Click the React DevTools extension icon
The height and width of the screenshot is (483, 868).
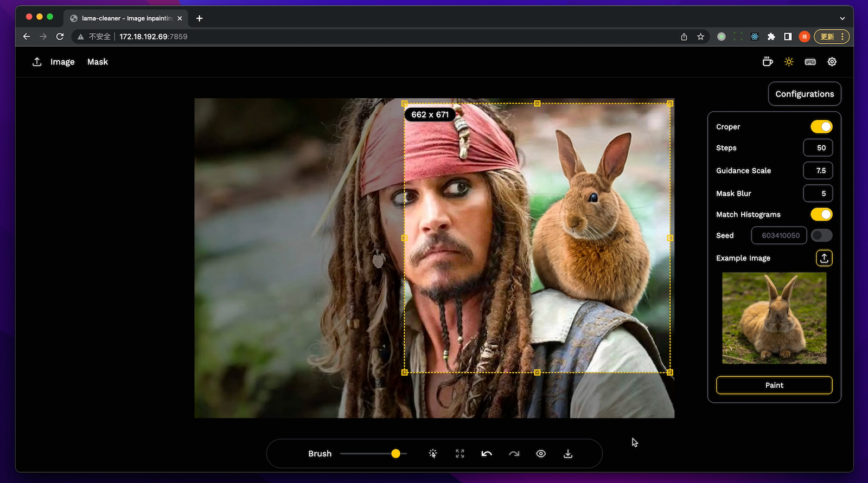[755, 36]
